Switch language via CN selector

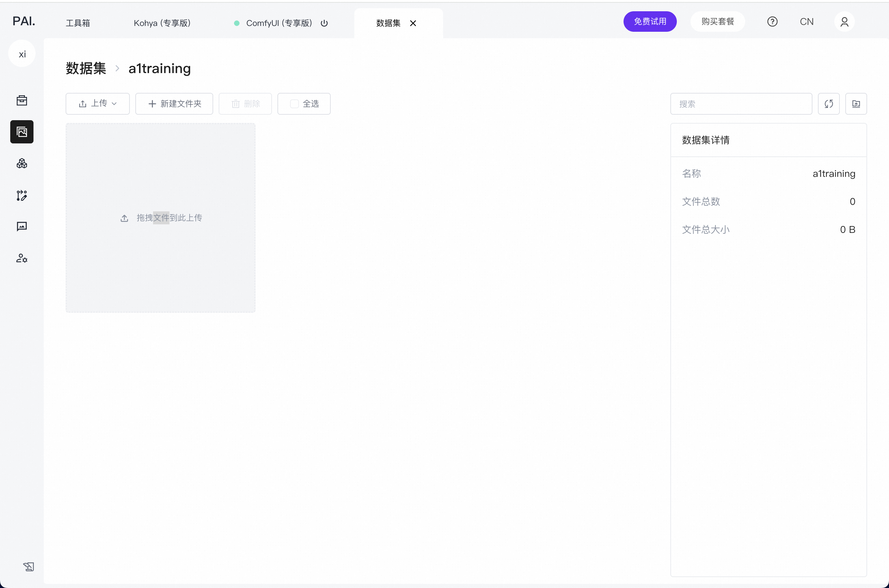[x=806, y=22]
